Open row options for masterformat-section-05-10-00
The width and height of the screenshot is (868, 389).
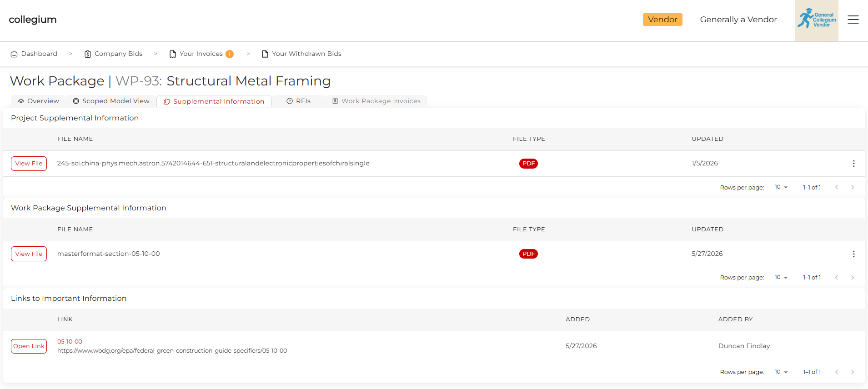tap(853, 254)
